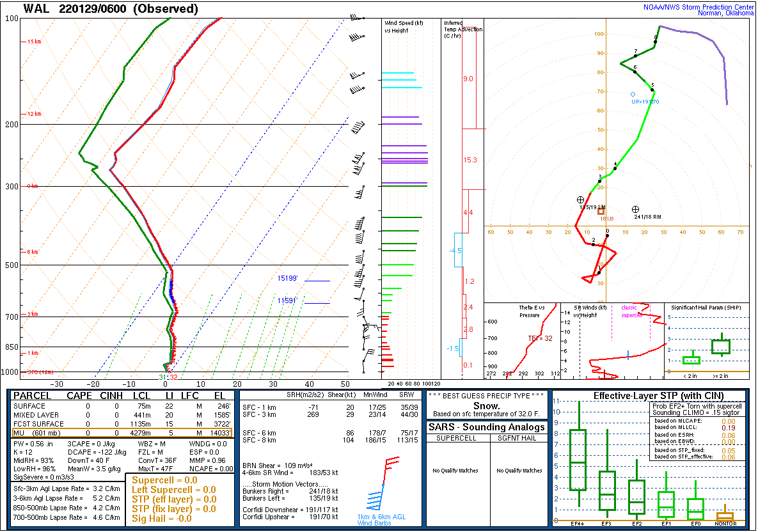Screen dimensions: 758x532
Task: Choose the MIXED LAYER parcel row
Action: (x=122, y=415)
